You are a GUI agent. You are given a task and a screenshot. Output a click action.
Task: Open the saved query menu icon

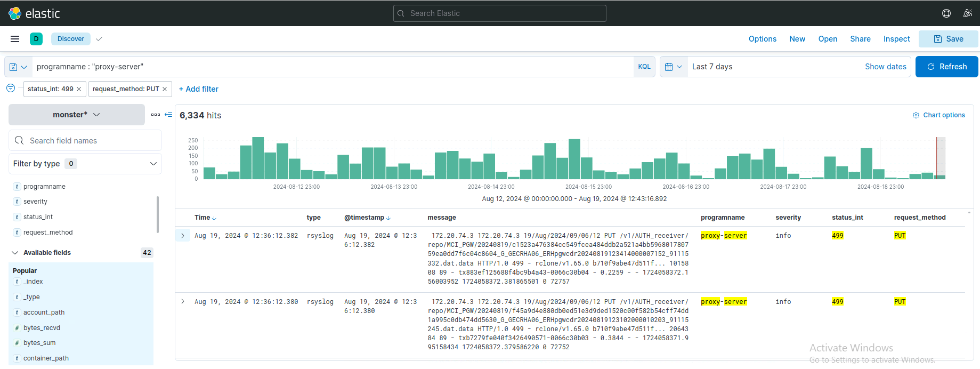[x=18, y=67]
